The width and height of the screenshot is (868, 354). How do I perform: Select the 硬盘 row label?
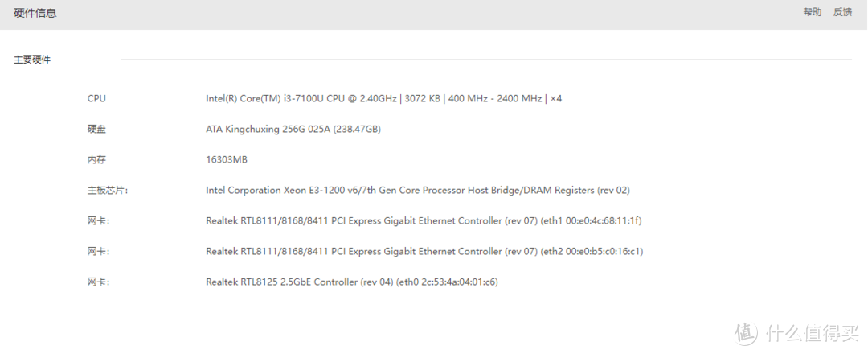(x=96, y=129)
